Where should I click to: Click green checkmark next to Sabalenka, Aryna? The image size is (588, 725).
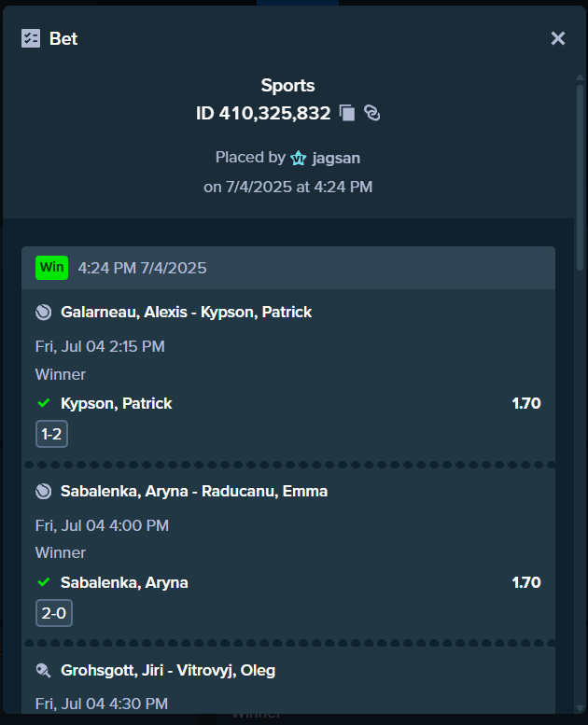coord(44,582)
